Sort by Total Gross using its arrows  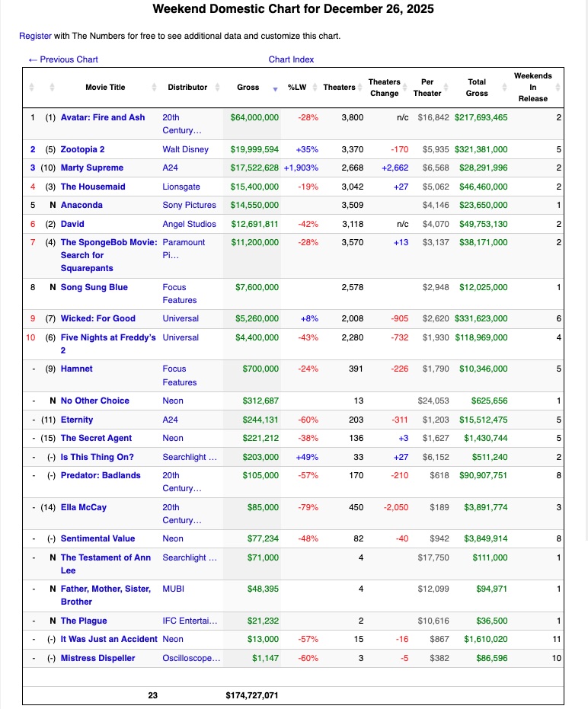click(504, 88)
